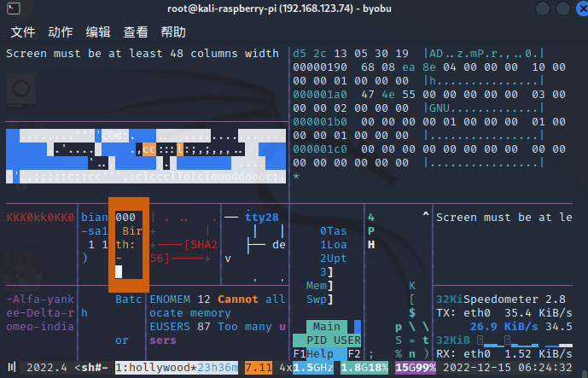Click the 23h36m uptime indicator
The image size is (588, 378).
point(218,367)
